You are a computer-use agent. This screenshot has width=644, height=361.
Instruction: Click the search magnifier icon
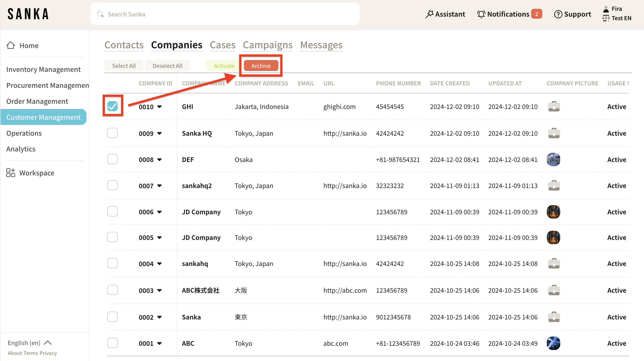[x=100, y=14]
